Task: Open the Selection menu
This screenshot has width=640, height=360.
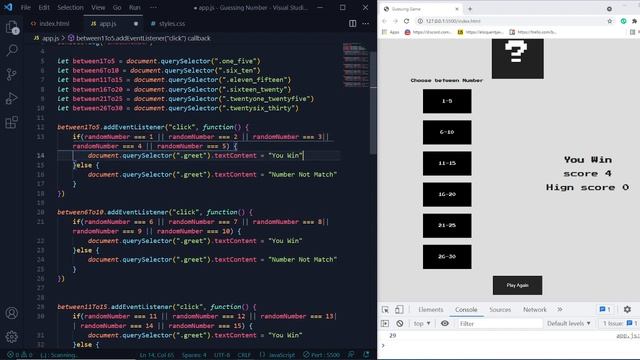Action: 70,7
